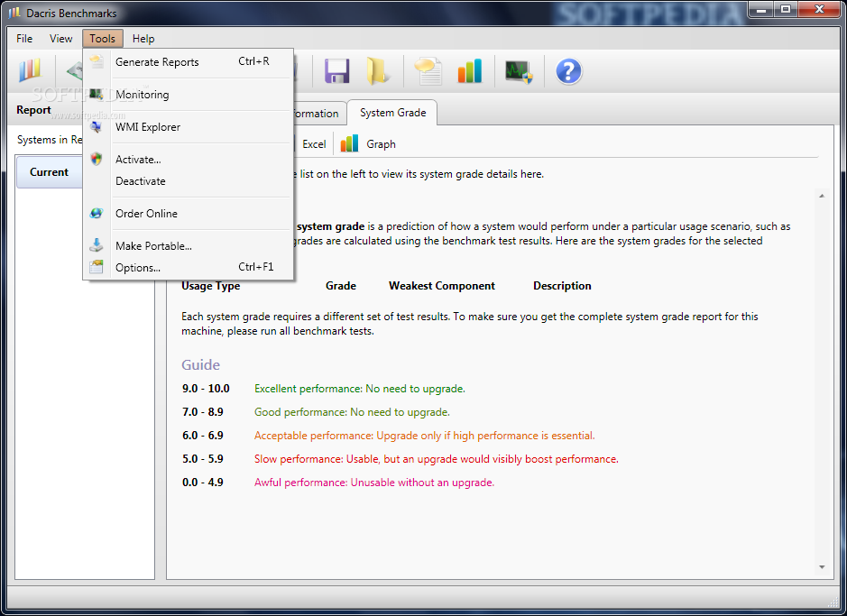Click the Graph bar chart icon
Screen dimensions: 847x616
pos(349,143)
